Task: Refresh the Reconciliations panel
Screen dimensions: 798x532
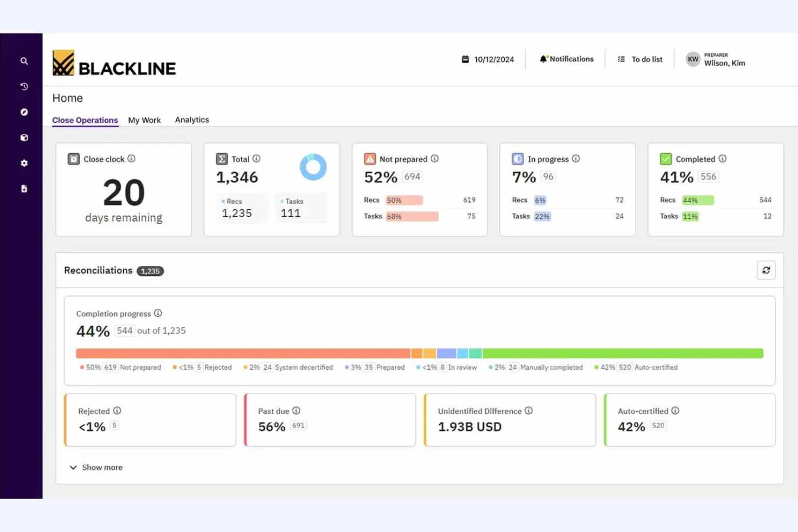Action: pyautogui.click(x=766, y=270)
